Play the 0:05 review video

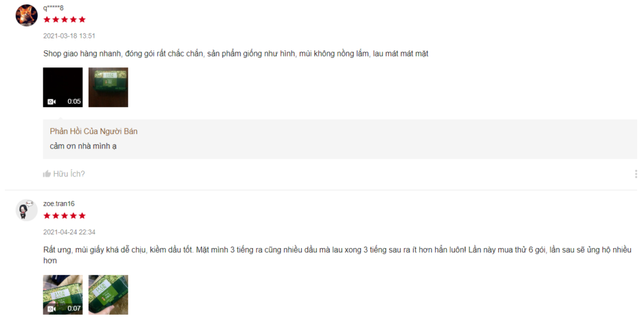pos(63,87)
